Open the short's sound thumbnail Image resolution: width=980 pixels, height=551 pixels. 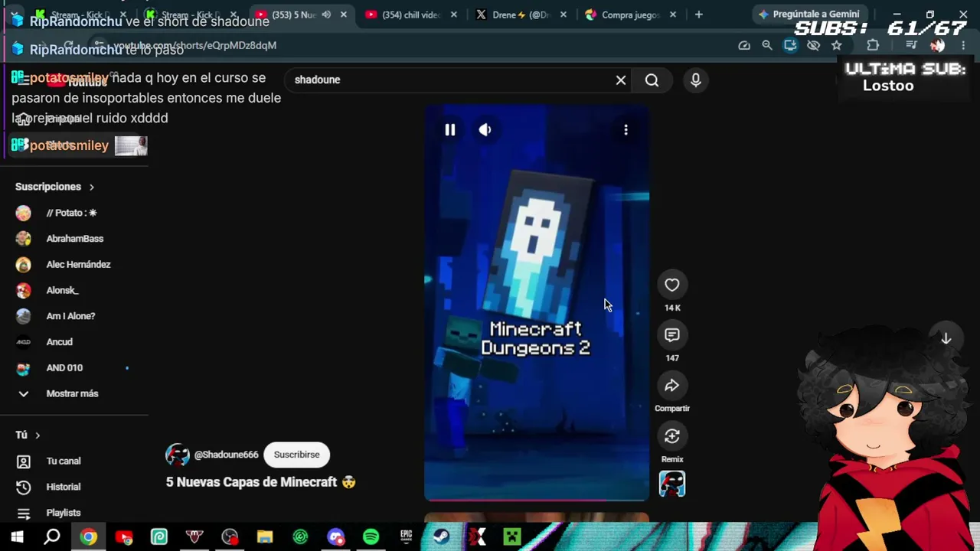(672, 484)
